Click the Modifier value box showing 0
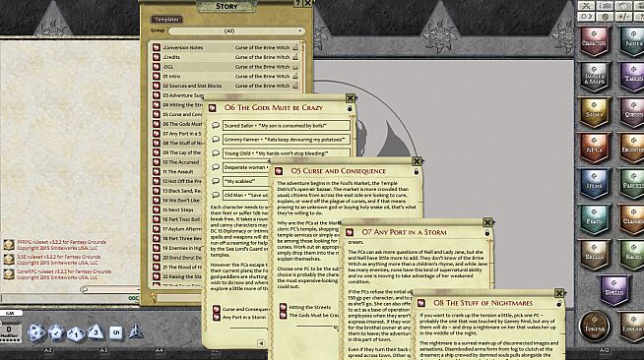Screen dimensions: 644x360 coord(9,330)
